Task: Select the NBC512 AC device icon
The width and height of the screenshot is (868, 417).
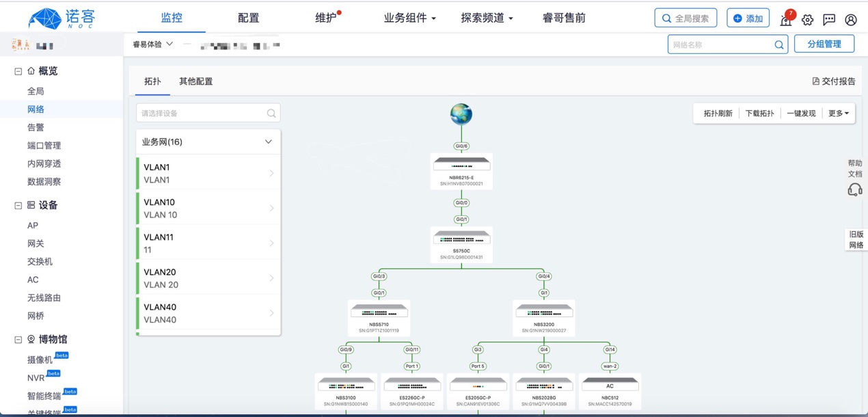Action: point(610,386)
